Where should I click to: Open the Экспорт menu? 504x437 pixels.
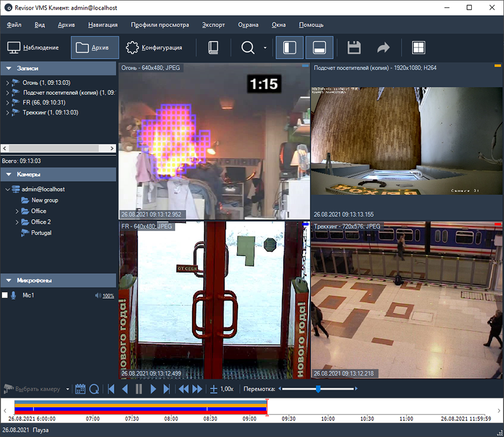click(213, 25)
